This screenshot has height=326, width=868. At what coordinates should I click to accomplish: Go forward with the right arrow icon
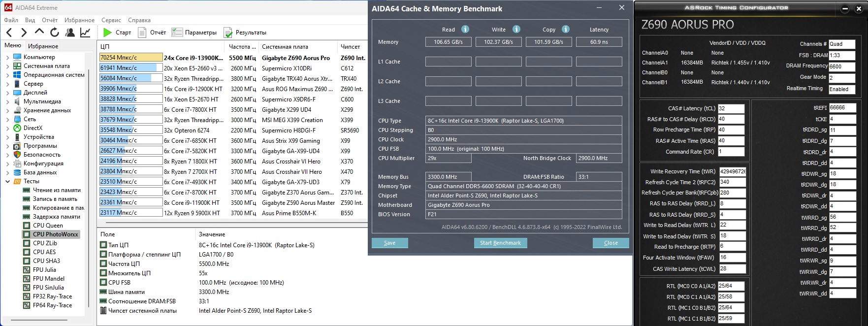24,33
